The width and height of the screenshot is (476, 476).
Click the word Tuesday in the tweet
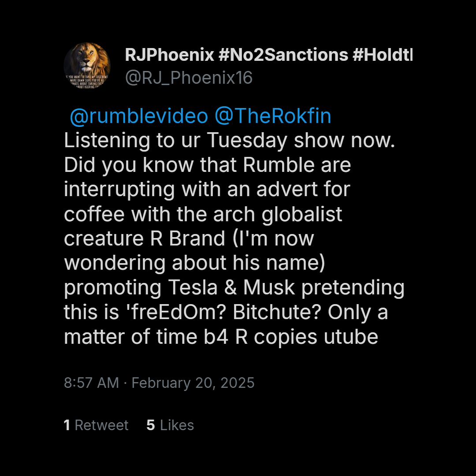tap(247, 141)
